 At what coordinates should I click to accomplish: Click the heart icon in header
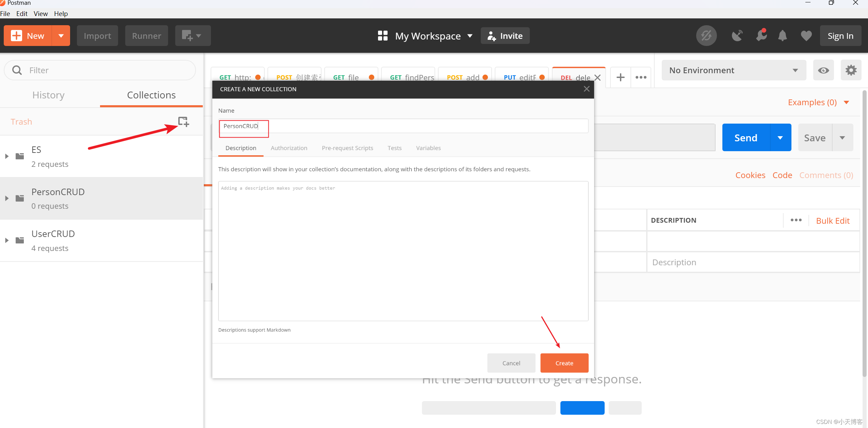click(x=806, y=36)
